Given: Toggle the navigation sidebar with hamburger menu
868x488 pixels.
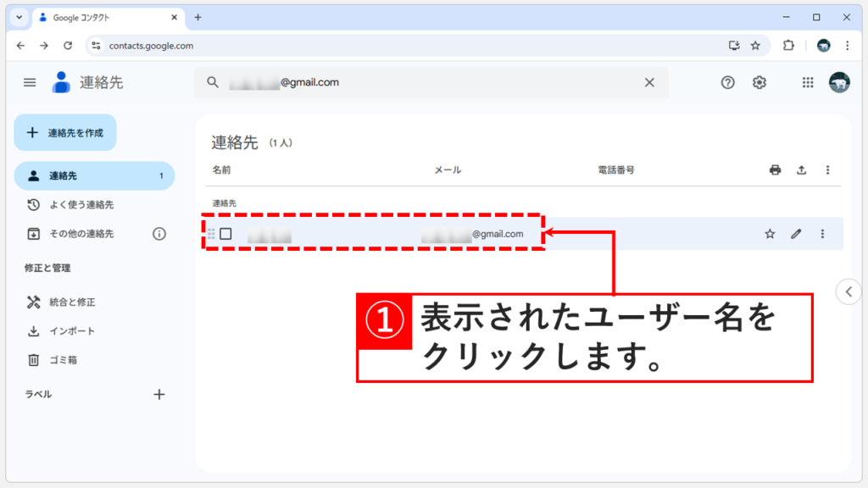Looking at the screenshot, I should click(29, 82).
